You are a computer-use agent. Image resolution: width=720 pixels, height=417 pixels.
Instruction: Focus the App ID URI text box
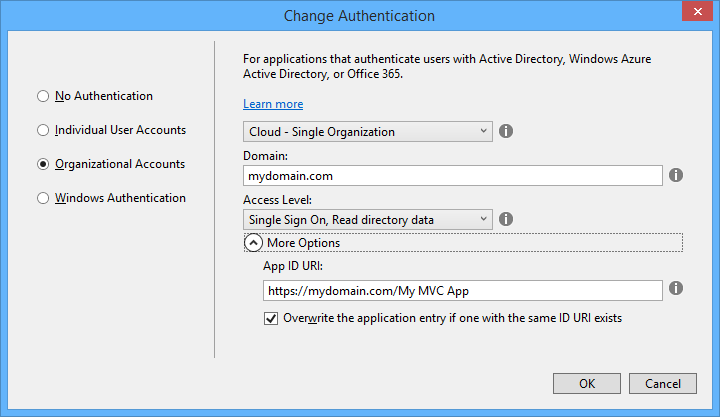(463, 291)
